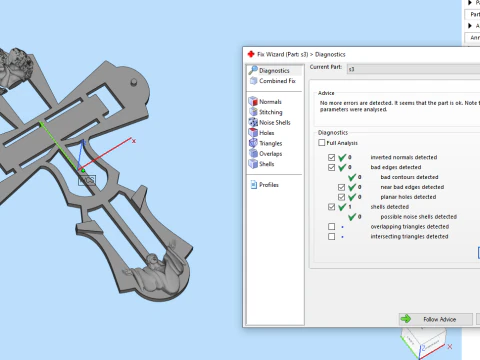Enable intersecting triangles detected checkbox
This screenshot has height=360, width=480.
tap(331, 237)
